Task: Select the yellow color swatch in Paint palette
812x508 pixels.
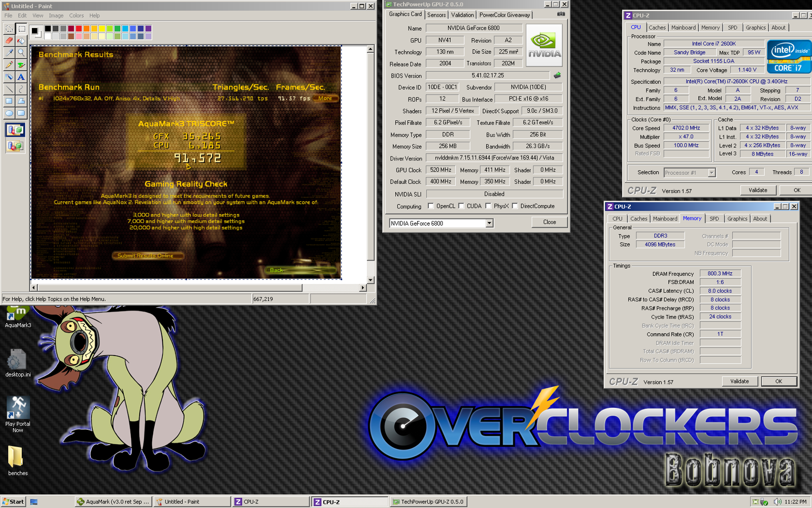Action: [102, 28]
